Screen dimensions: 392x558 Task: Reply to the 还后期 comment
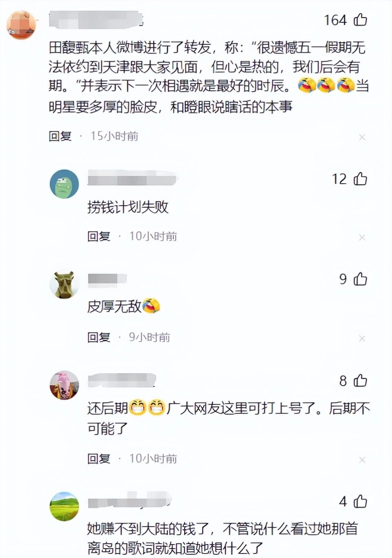pos(99,458)
